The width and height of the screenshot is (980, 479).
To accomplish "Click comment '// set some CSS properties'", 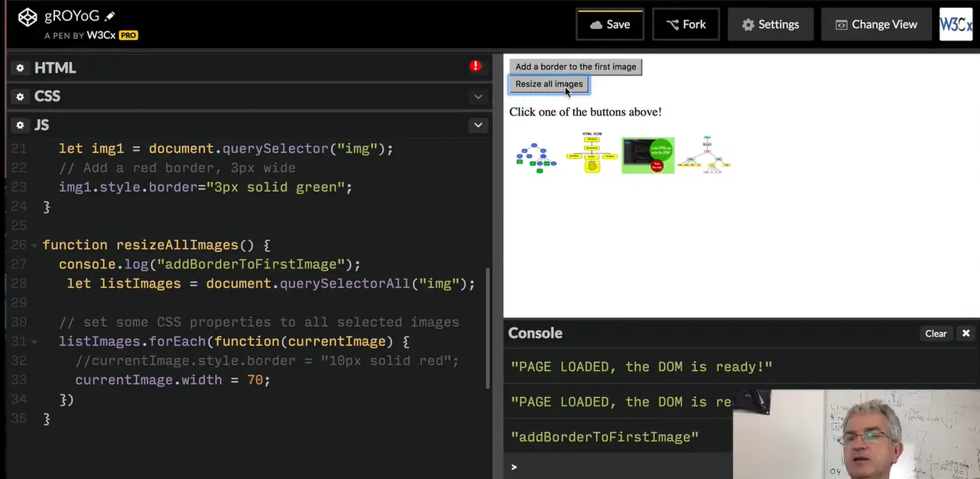I will (x=259, y=323).
